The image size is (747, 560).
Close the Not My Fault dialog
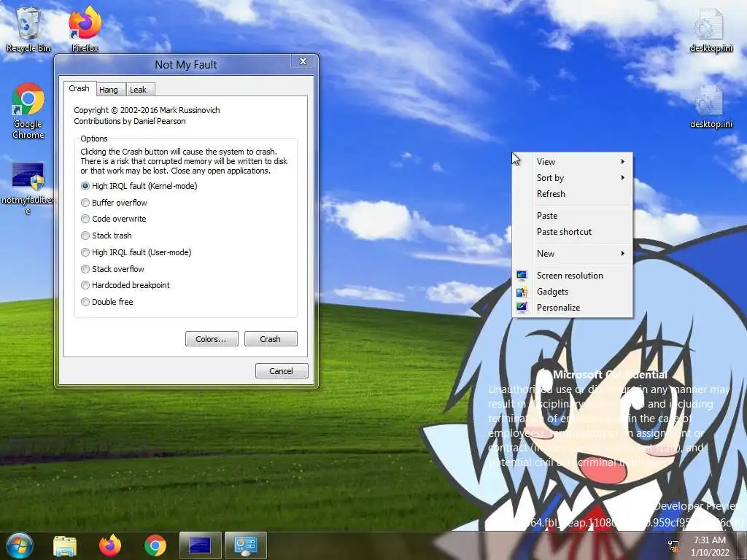coord(303,61)
